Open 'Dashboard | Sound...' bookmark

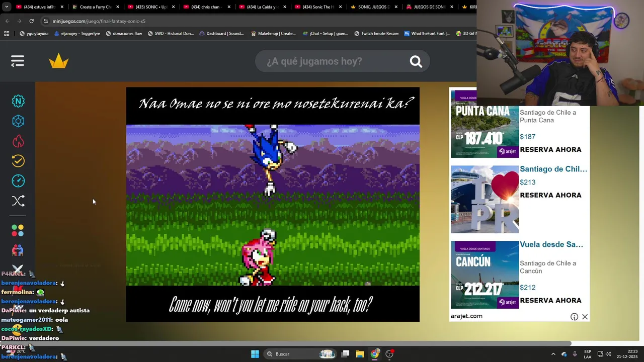(221, 34)
